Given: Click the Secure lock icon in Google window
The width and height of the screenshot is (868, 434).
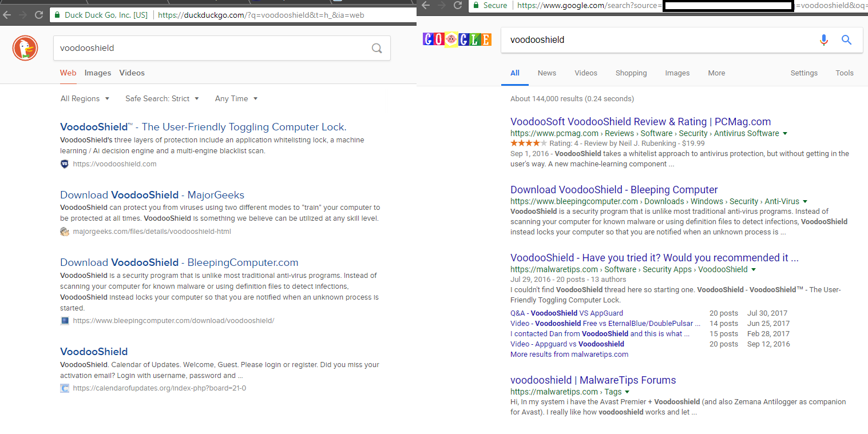Looking at the screenshot, I should tap(475, 5).
